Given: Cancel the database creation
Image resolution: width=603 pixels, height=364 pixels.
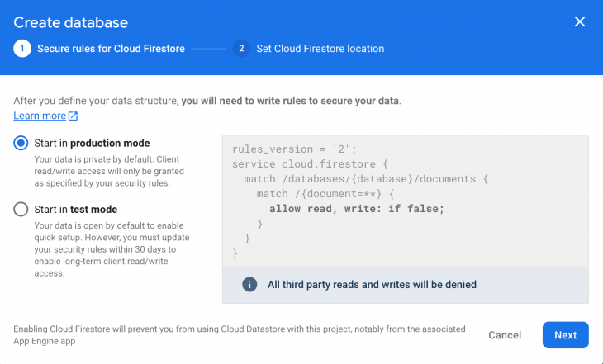Looking at the screenshot, I should [505, 335].
